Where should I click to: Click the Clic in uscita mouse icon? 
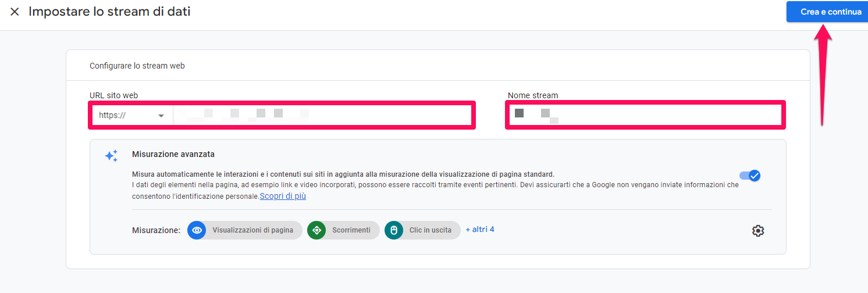click(394, 230)
